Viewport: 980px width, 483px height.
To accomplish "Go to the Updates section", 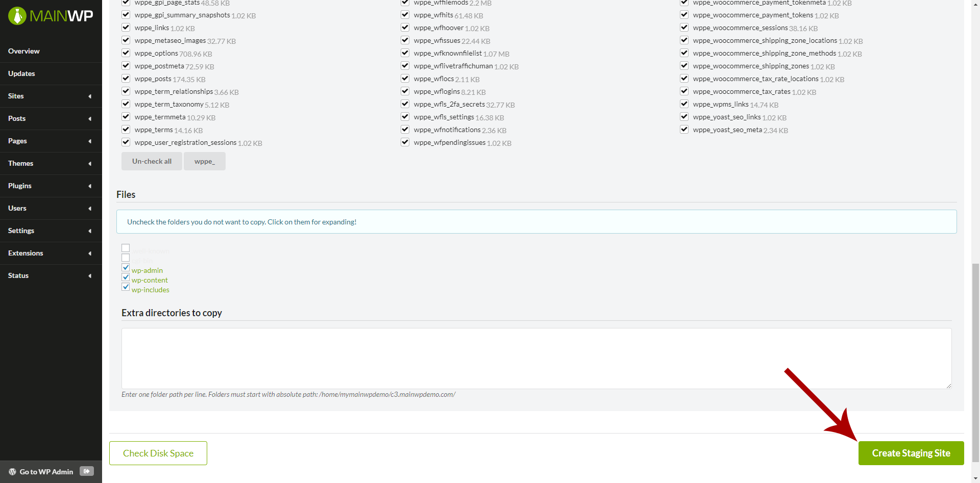I will (x=21, y=73).
